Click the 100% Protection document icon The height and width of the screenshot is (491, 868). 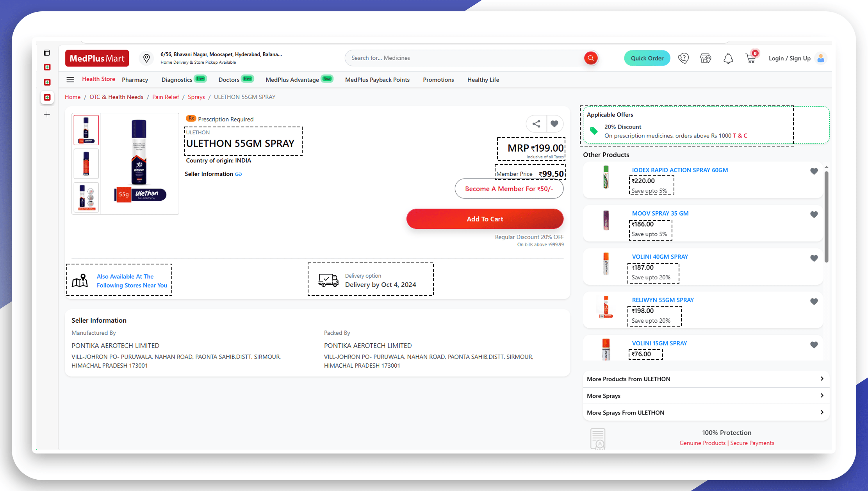tap(598, 438)
